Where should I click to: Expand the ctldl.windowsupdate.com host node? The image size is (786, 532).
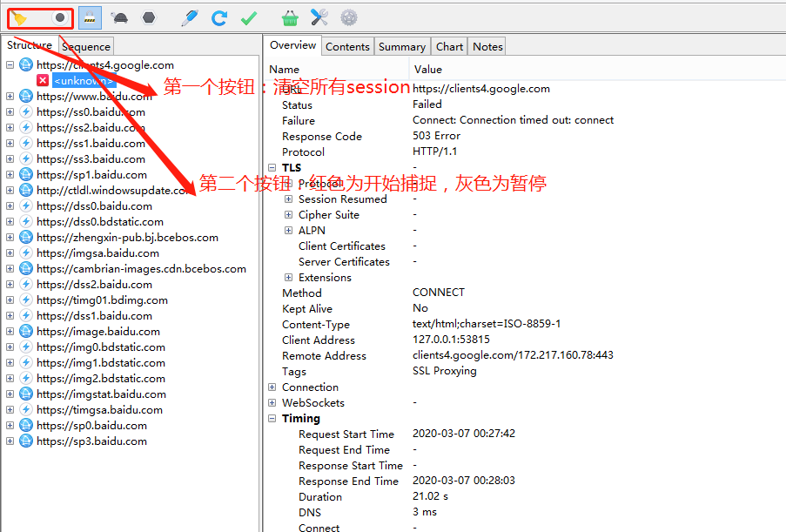(x=10, y=190)
